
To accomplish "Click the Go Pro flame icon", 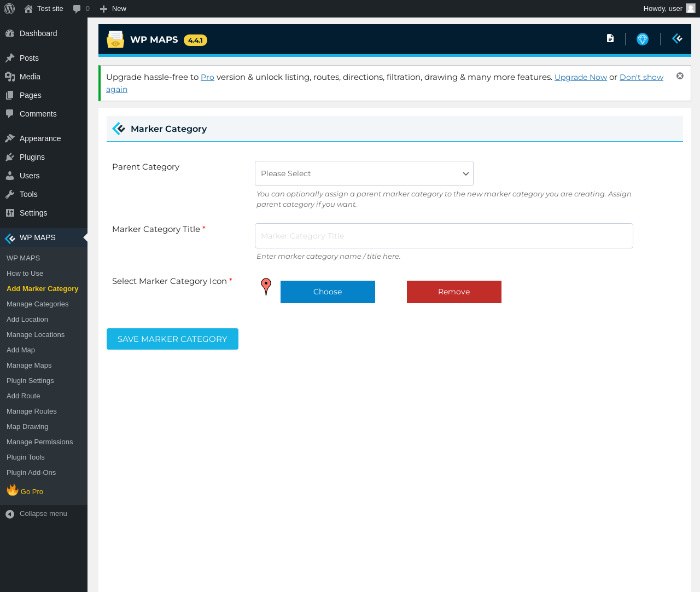I will tap(13, 490).
